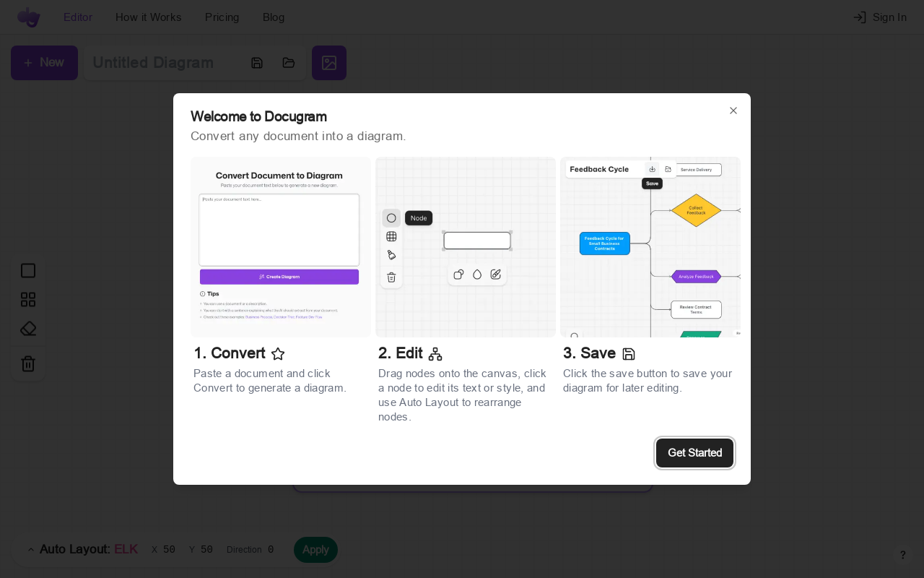Open the ELK layout algorithm dropdown
This screenshot has width=924, height=578.
pyautogui.click(x=126, y=549)
